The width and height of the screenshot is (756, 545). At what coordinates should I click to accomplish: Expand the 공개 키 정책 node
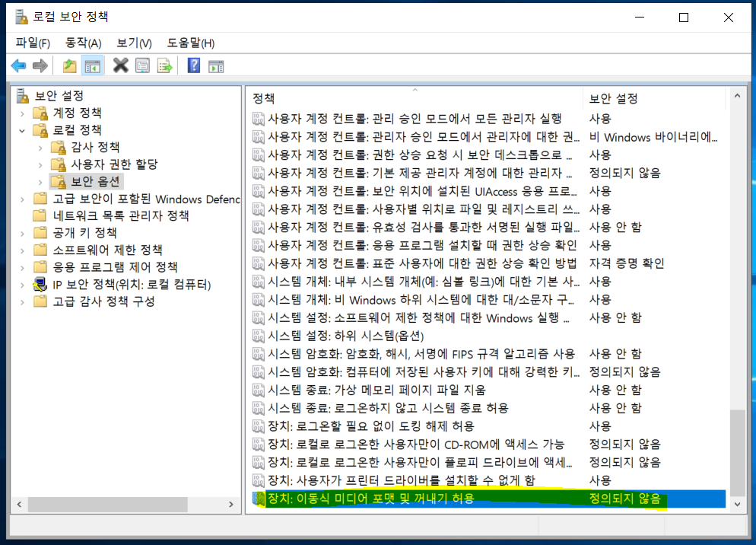[x=22, y=234]
